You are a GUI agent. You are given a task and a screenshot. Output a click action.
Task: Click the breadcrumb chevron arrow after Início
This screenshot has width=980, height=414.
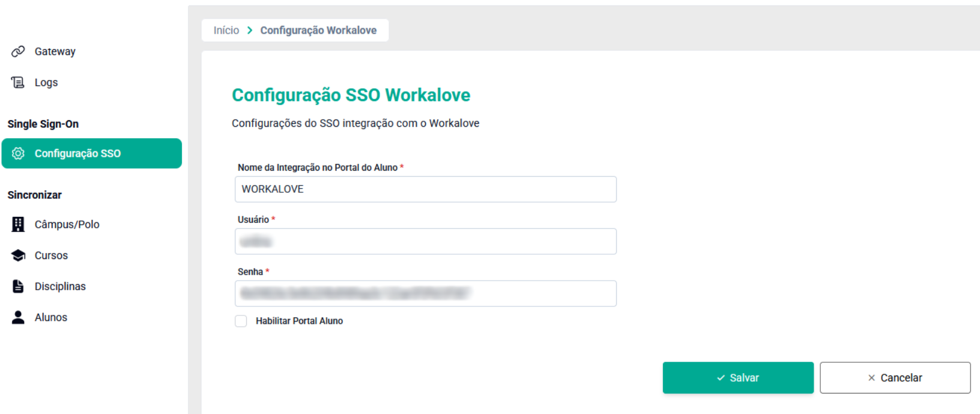click(250, 30)
